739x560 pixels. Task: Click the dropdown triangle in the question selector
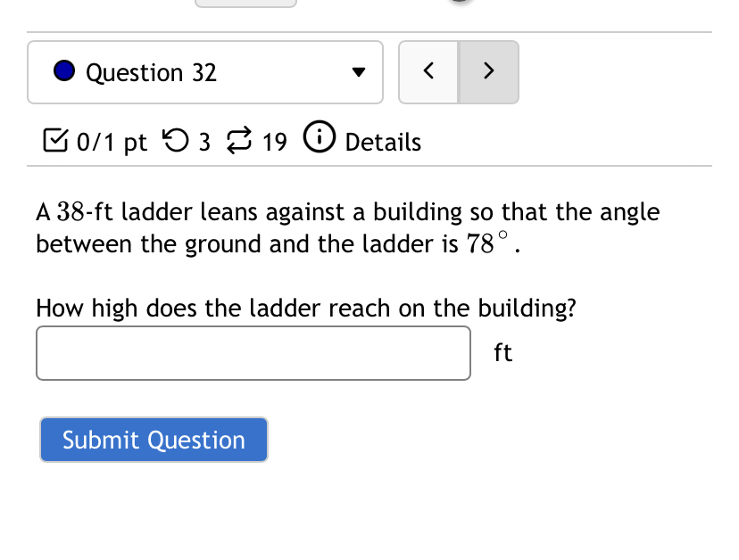[x=357, y=73]
